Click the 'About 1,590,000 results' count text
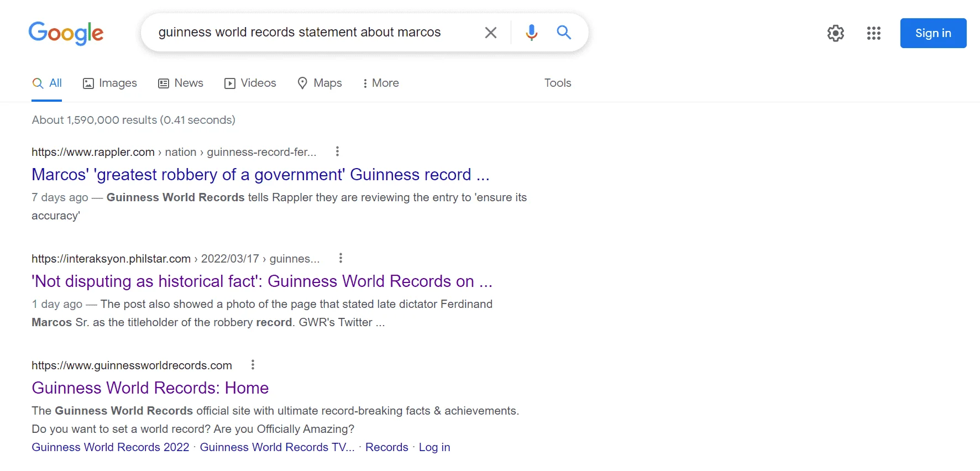 [x=134, y=120]
